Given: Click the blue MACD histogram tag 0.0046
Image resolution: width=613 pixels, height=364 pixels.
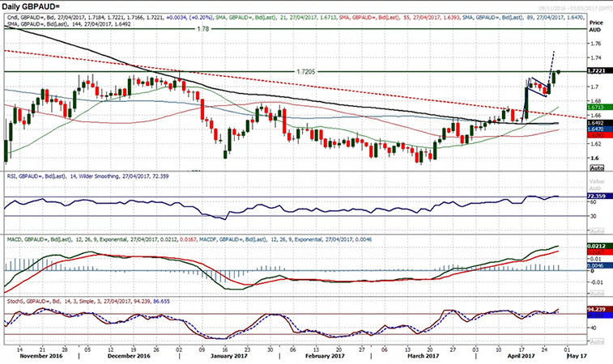Looking at the screenshot, I should 598,265.
